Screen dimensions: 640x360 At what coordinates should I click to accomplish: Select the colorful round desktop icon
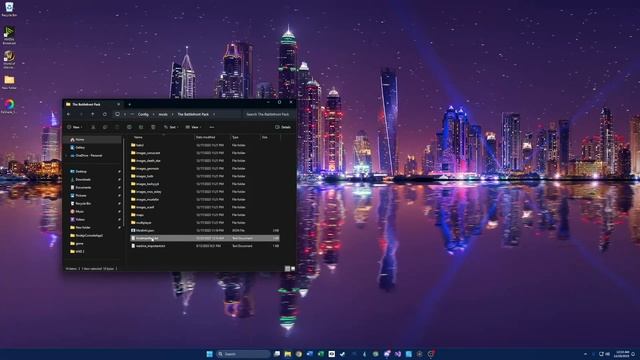click(9, 106)
